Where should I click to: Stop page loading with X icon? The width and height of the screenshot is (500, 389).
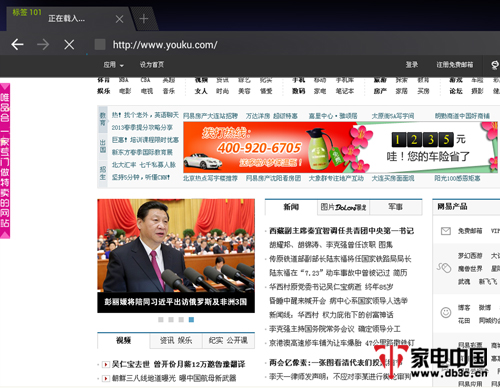[69, 44]
